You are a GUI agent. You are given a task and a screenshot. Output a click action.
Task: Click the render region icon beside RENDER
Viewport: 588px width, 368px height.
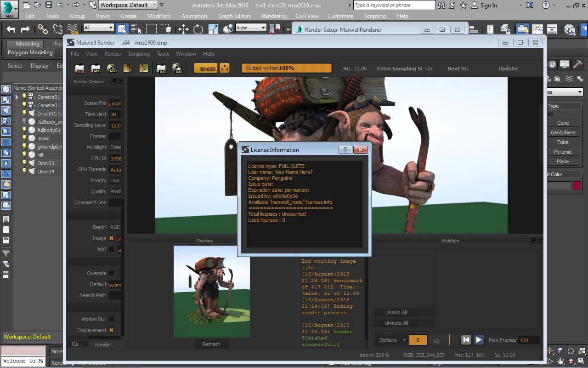pos(224,68)
